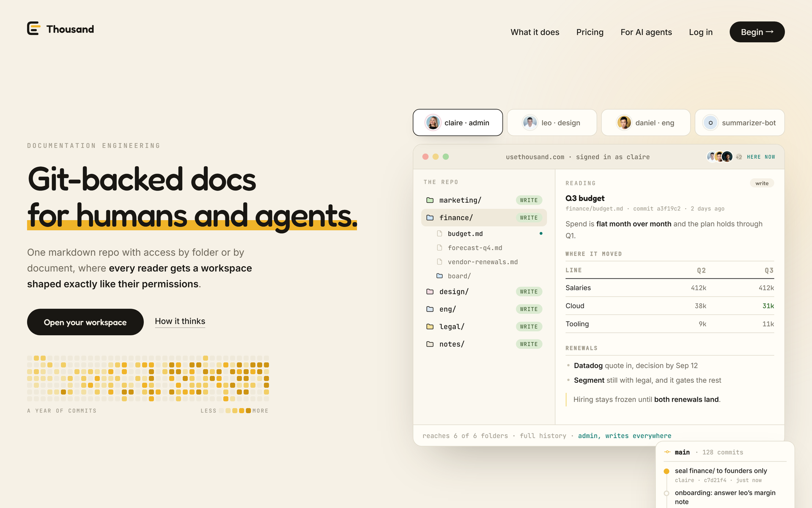Select the commit 'seal finance/ to founders only'
Viewport: 812px width, 508px height.
tap(724, 475)
